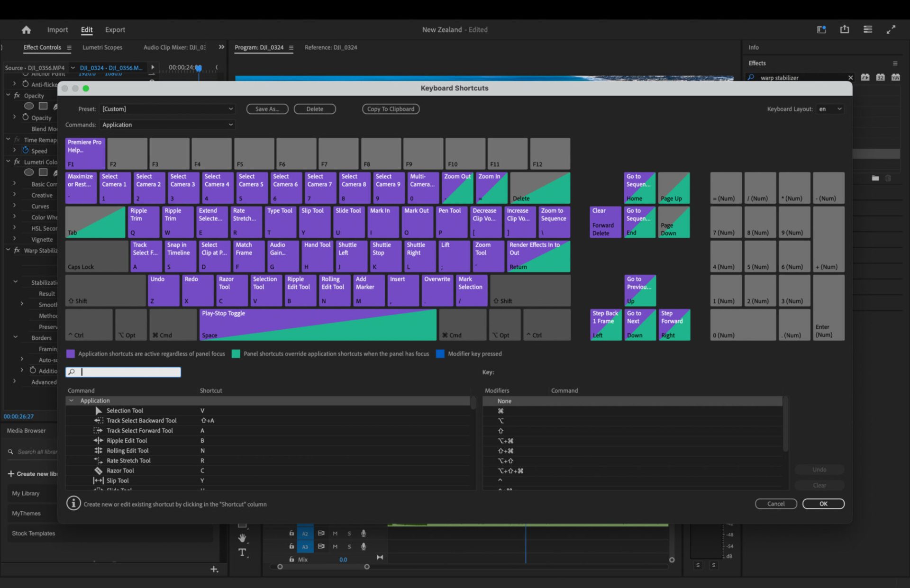The image size is (910, 588).
Task: Collapse the Opacity effect section
Action: click(x=8, y=95)
